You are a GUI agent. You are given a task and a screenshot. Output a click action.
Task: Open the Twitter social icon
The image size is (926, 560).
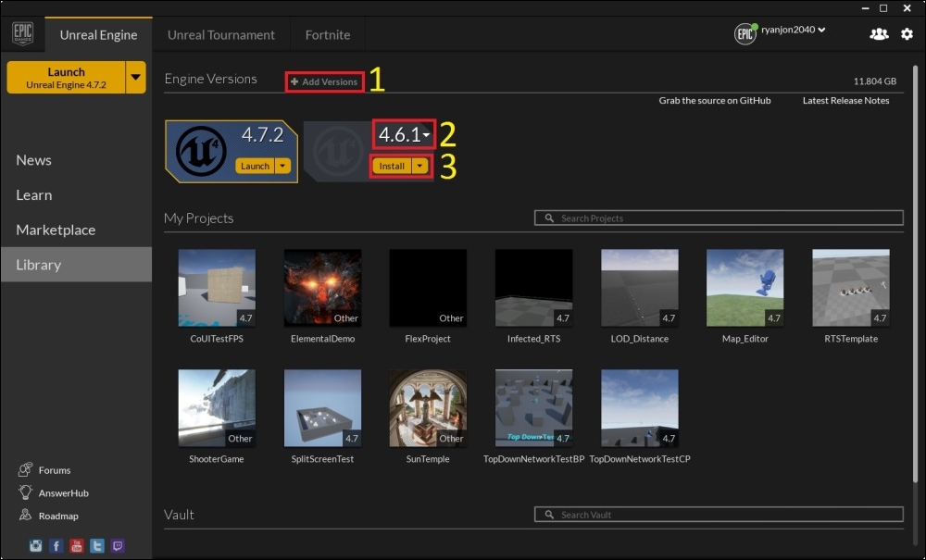97,545
